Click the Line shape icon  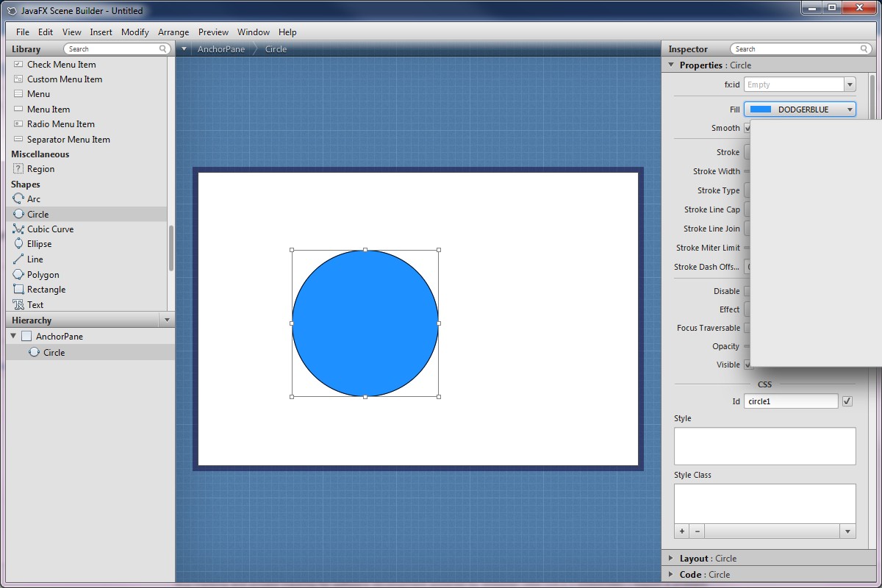(x=18, y=259)
